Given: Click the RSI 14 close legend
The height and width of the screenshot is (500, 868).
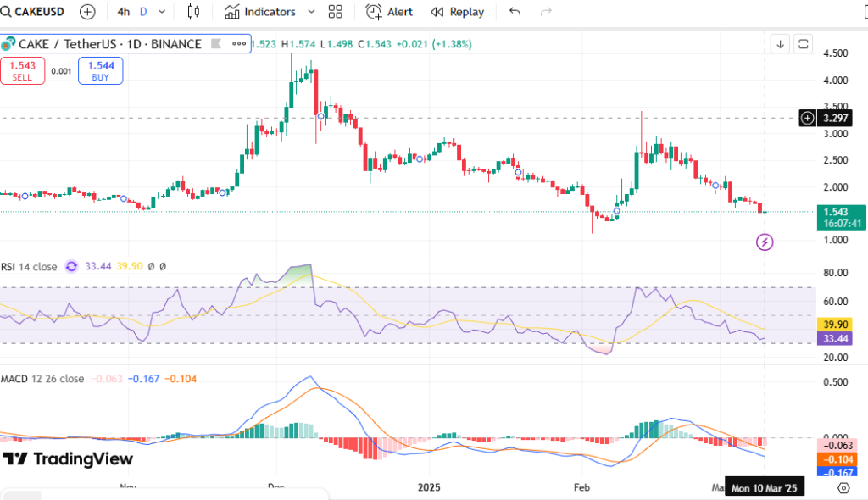Looking at the screenshot, I should click(x=29, y=266).
